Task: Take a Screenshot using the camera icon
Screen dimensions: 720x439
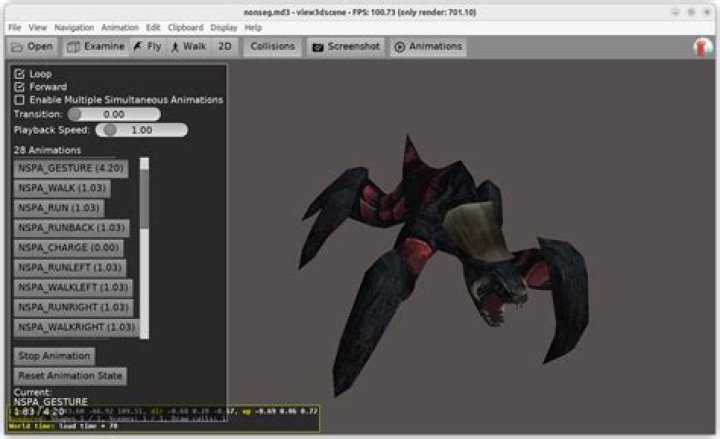Action: click(318, 47)
